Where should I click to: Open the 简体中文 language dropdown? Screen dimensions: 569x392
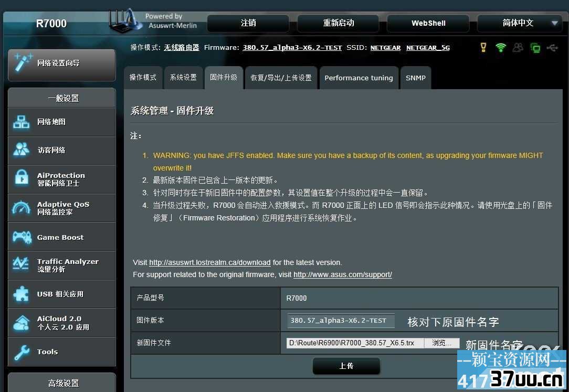[520, 23]
